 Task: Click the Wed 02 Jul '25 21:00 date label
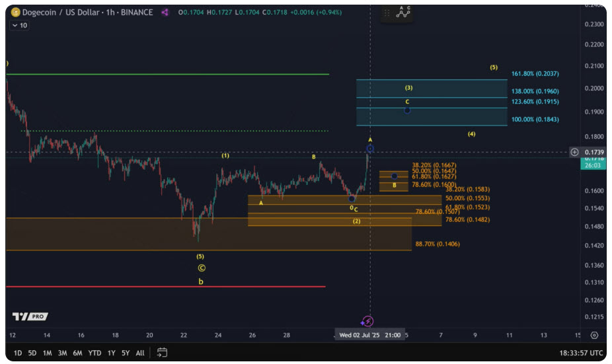tap(369, 335)
